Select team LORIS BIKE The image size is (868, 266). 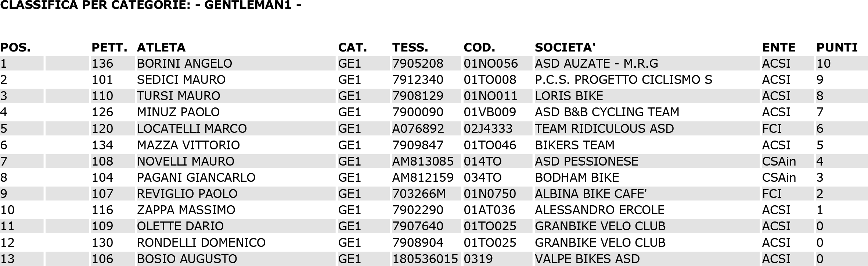[x=569, y=96]
